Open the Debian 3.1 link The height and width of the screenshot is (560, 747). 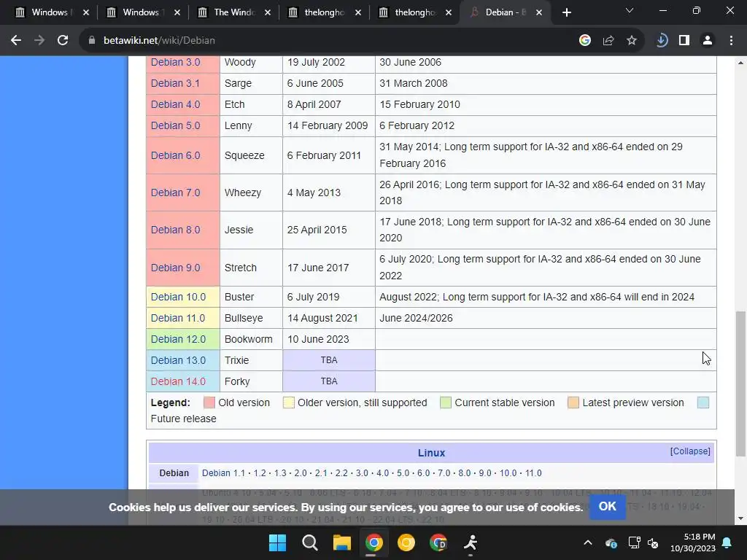(175, 83)
